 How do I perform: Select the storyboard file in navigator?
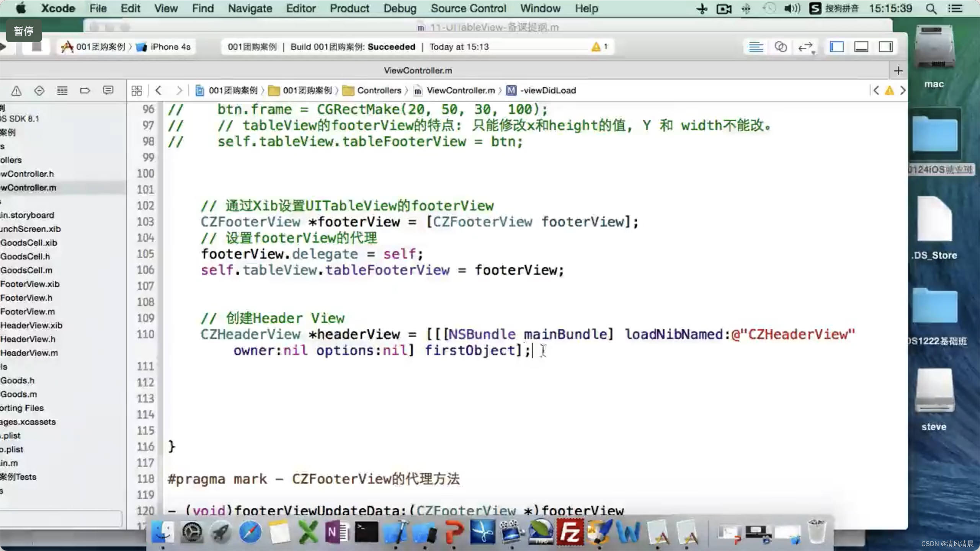tap(27, 215)
